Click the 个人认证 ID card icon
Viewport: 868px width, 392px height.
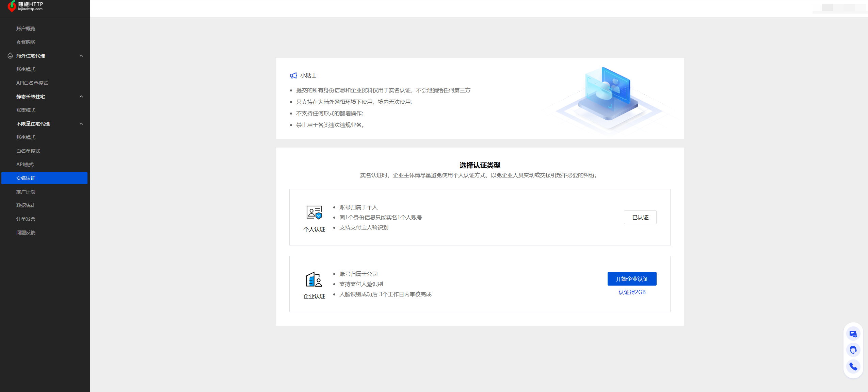(314, 212)
